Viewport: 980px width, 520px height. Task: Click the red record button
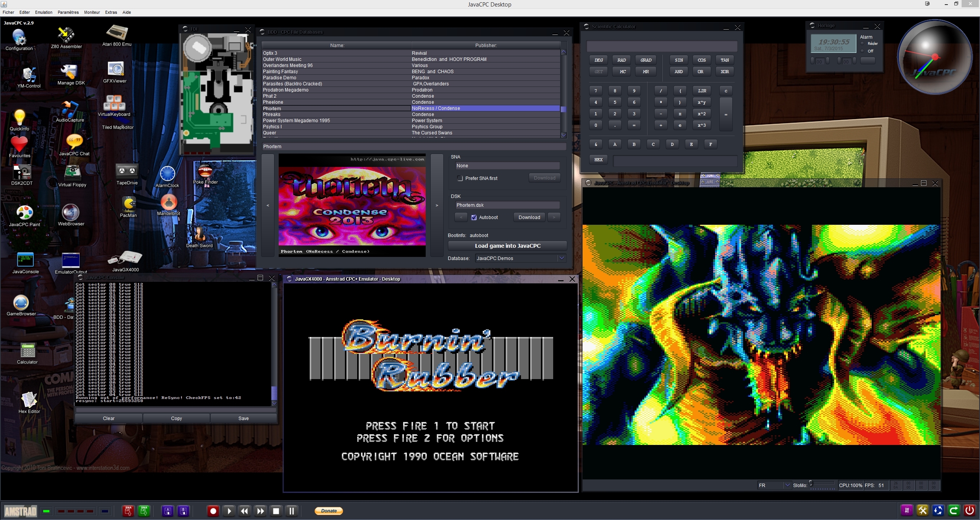click(x=214, y=511)
